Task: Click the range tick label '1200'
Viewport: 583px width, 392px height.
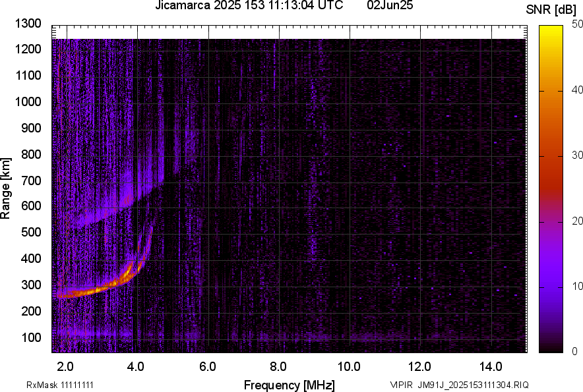Action: click(28, 49)
